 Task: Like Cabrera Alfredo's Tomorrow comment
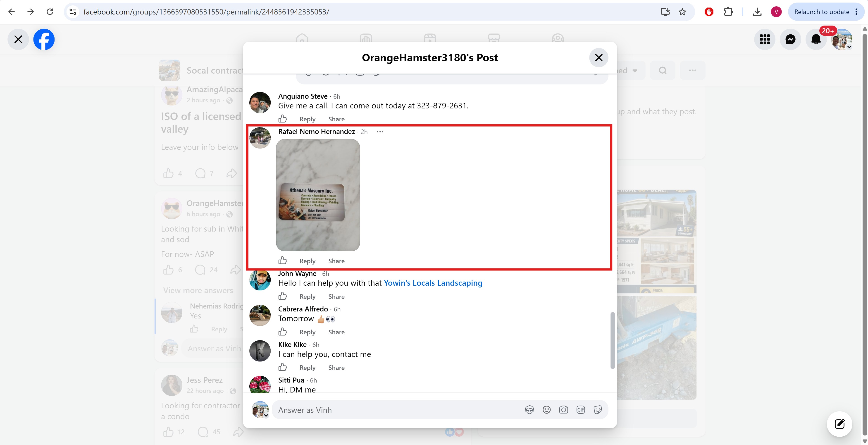click(283, 332)
